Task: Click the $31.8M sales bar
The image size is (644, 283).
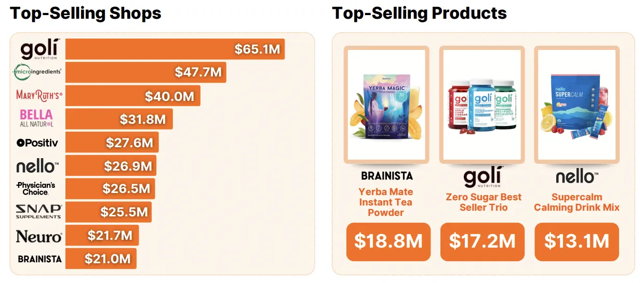Action: click(118, 119)
